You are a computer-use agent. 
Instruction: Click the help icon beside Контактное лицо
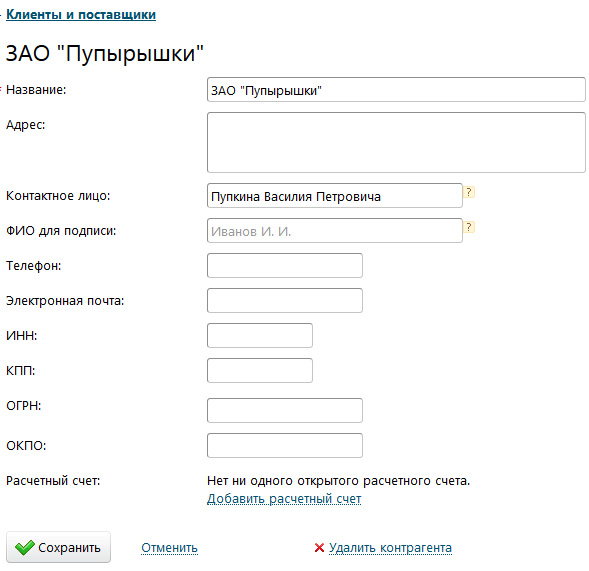[469, 192]
